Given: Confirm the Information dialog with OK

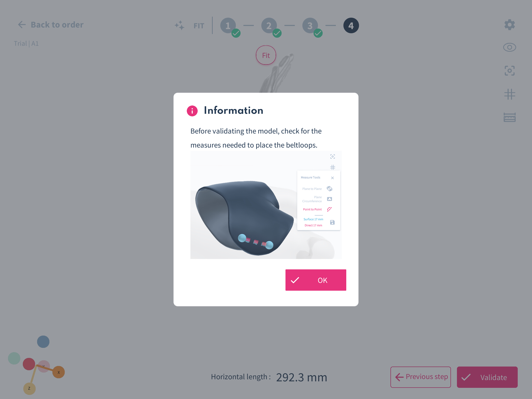Looking at the screenshot, I should pos(316,280).
